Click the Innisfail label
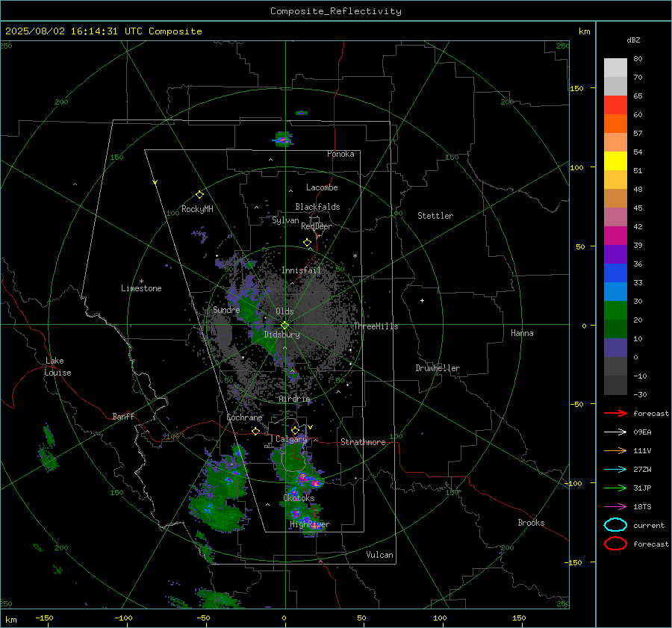This screenshot has width=672, height=628. tap(301, 270)
